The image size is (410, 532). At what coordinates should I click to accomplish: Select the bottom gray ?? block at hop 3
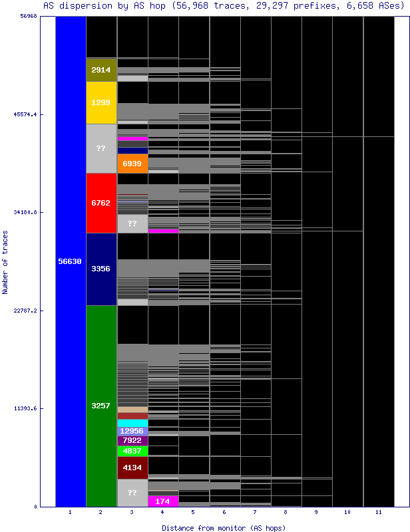[132, 493]
